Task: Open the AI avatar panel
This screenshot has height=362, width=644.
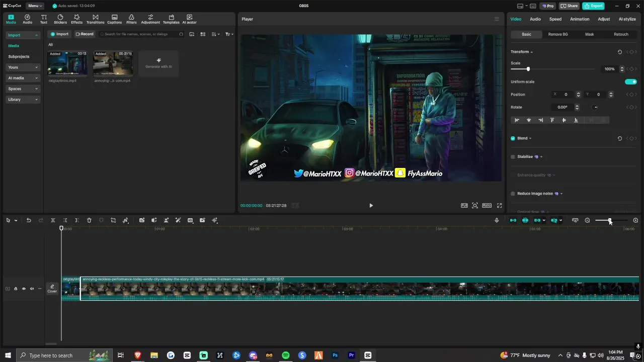Action: [x=189, y=19]
